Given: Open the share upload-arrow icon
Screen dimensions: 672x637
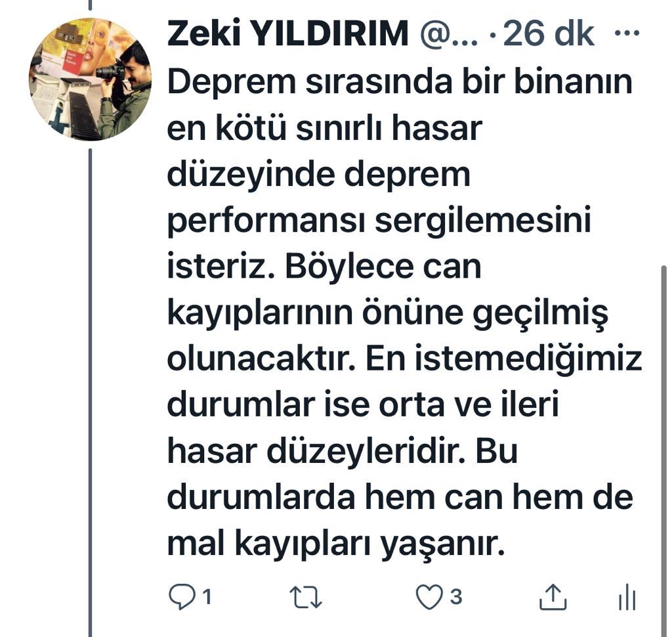Looking at the screenshot, I should pos(553,597).
